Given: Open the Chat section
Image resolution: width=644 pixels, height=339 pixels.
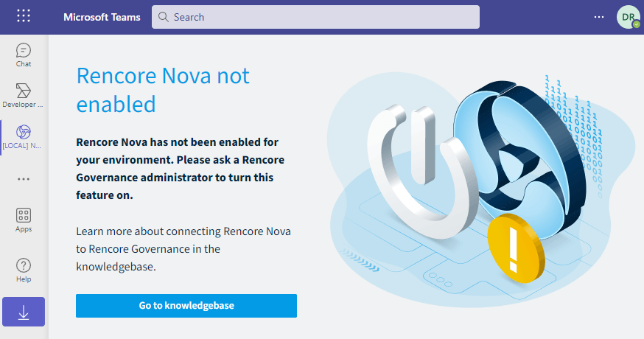Looking at the screenshot, I should click(x=24, y=55).
